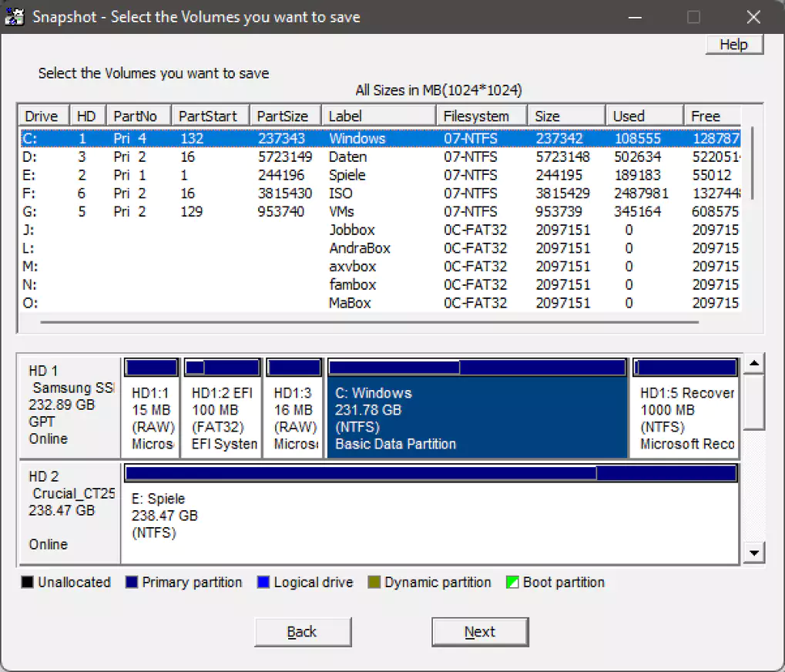
Task: Click the HD 1 Samsung SSD disk label
Action: (70, 405)
